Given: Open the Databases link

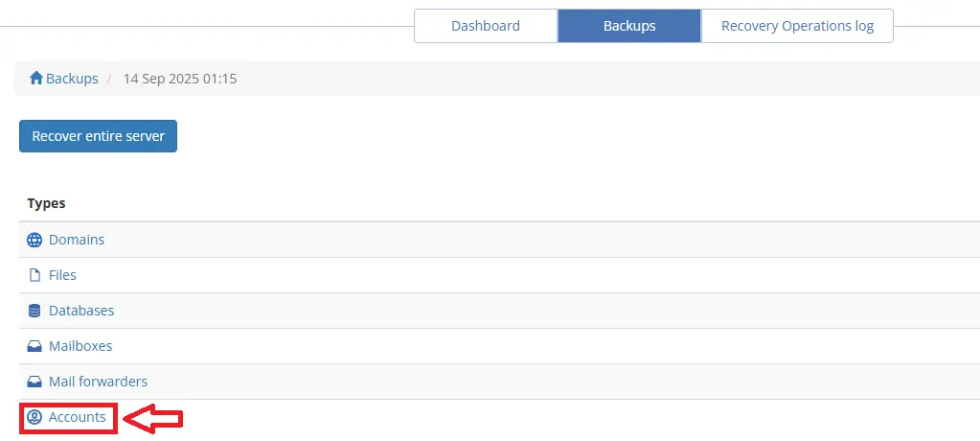Looking at the screenshot, I should (x=81, y=311).
